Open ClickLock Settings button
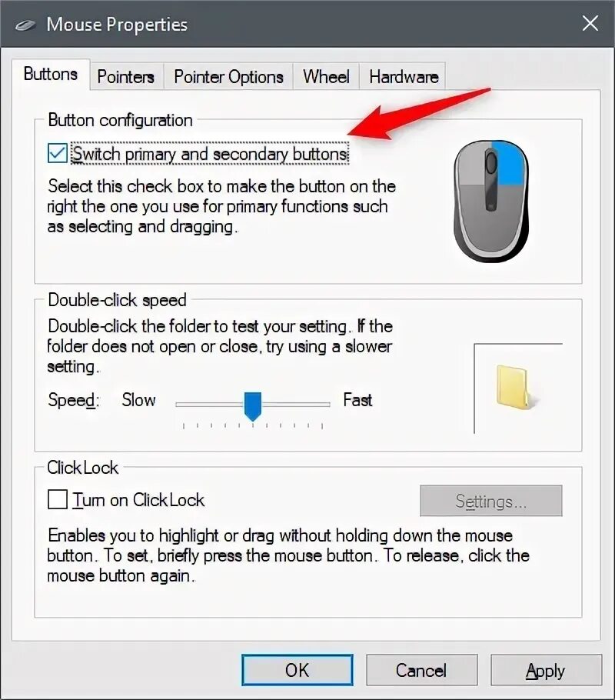Image resolution: width=615 pixels, height=700 pixels. tap(491, 501)
